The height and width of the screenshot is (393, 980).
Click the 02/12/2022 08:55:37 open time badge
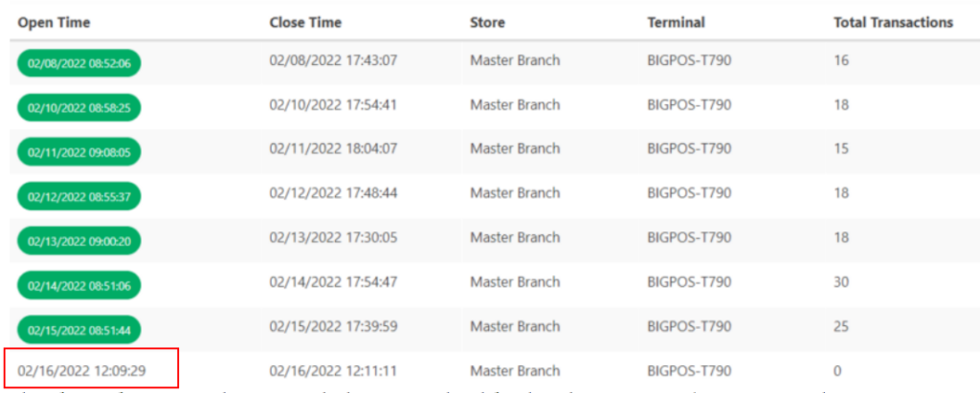[79, 196]
